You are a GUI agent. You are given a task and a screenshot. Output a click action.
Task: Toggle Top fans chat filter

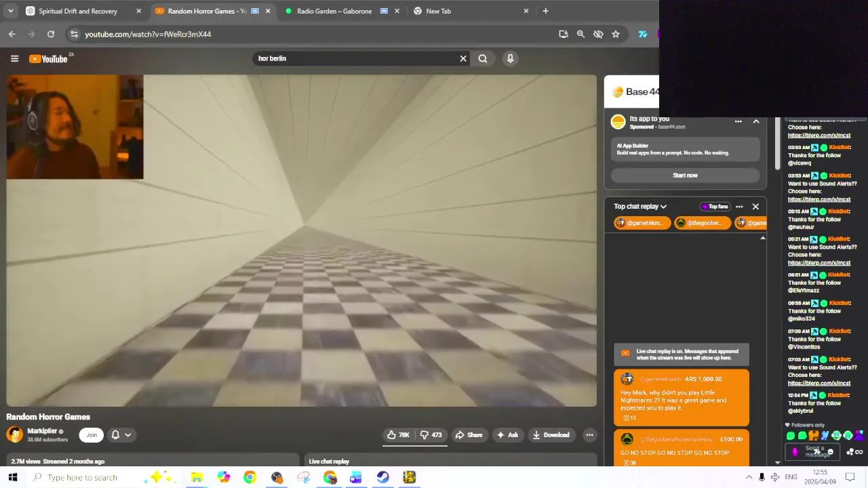(715, 207)
